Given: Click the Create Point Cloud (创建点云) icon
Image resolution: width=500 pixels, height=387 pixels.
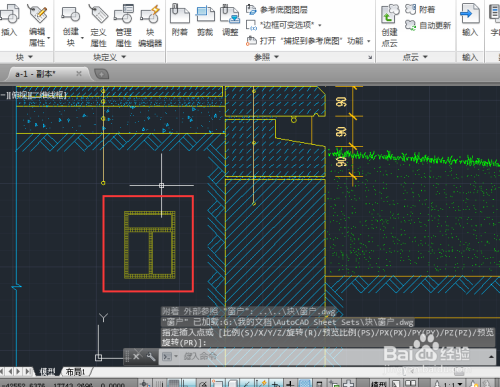Looking at the screenshot, I should [390, 14].
